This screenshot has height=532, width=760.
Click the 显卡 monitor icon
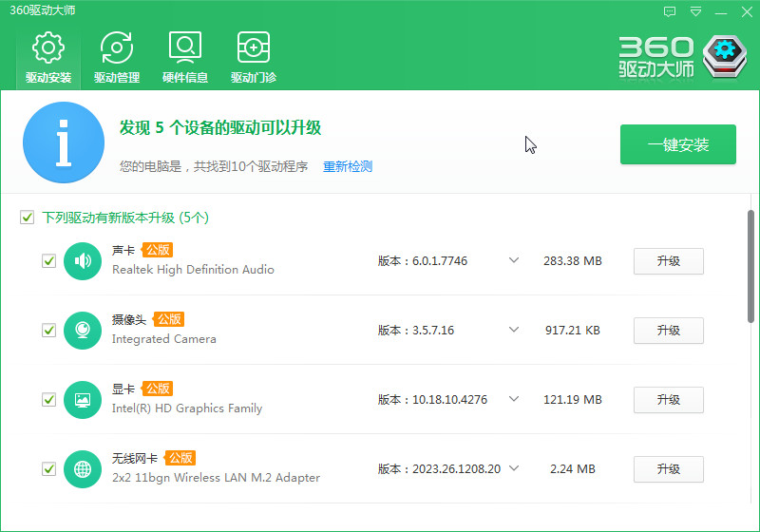[83, 400]
